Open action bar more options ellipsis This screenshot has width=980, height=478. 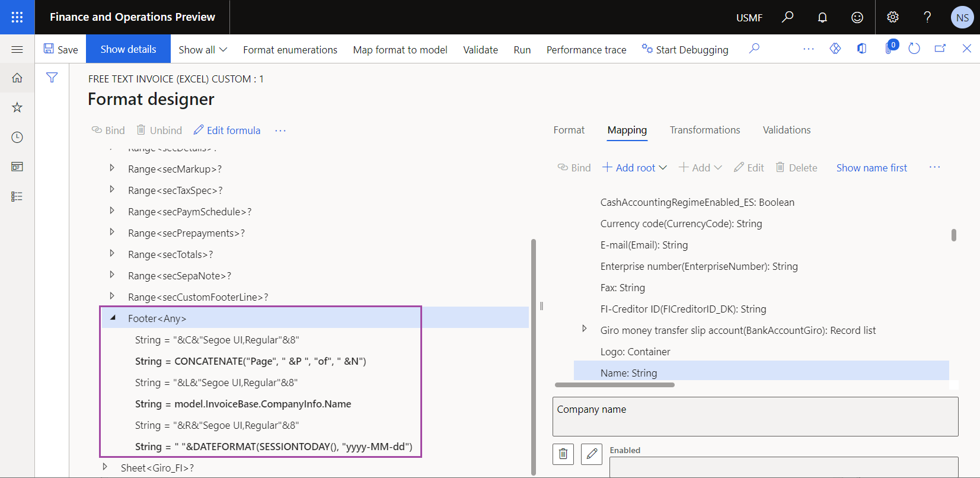[809, 49]
